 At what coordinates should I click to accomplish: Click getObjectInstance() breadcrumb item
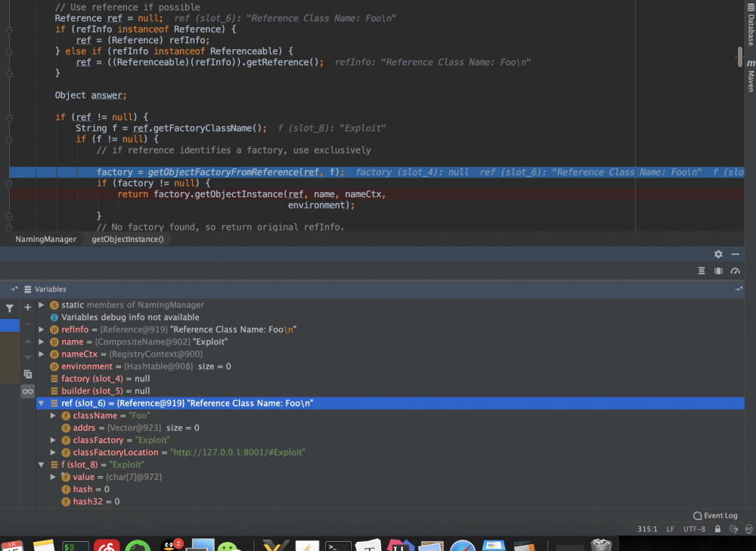(x=127, y=239)
